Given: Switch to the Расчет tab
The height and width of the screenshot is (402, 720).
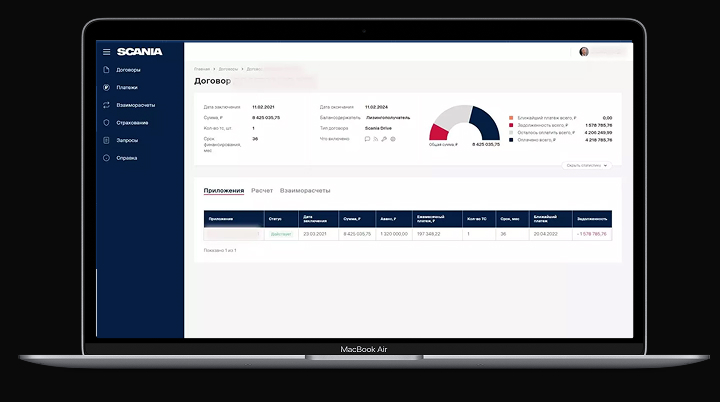Looking at the screenshot, I should 261,190.
